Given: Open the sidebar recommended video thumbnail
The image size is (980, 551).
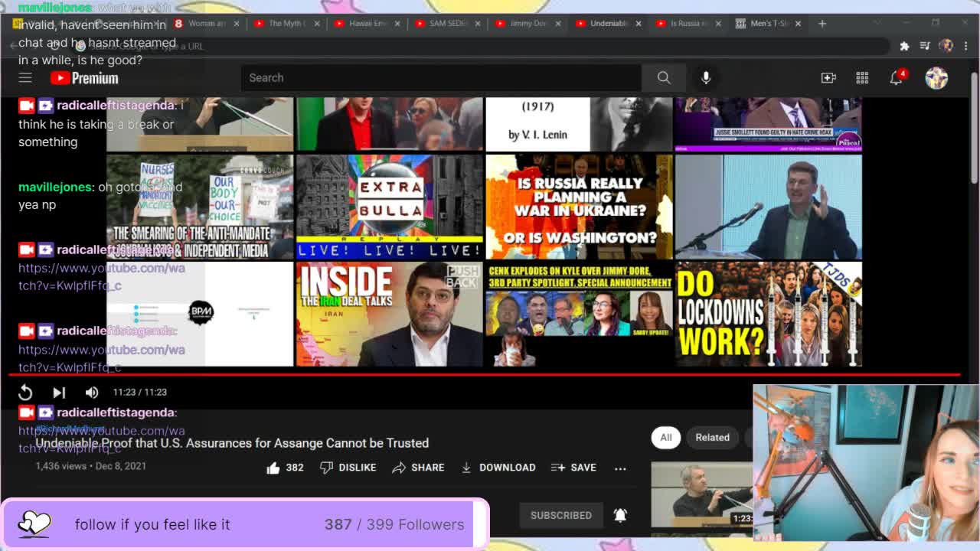Looking at the screenshot, I should coord(701,494).
